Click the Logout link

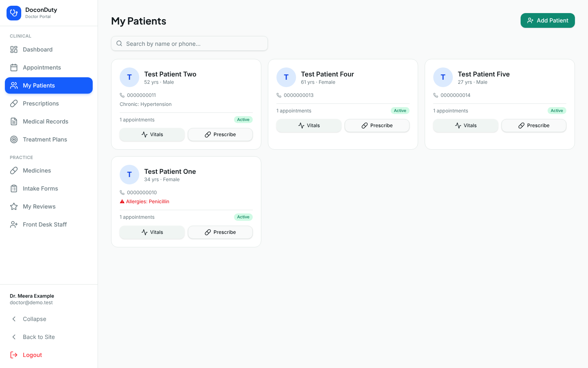click(x=49, y=355)
